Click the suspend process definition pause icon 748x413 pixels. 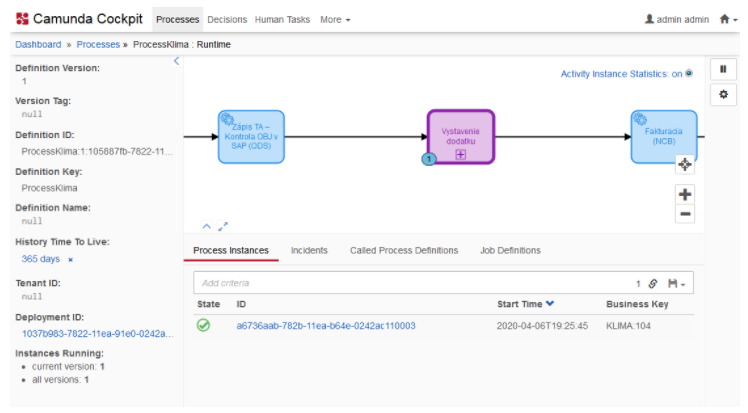723,69
